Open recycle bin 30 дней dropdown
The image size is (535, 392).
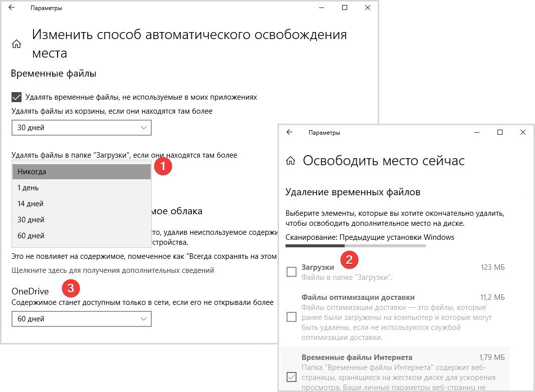click(x=82, y=128)
